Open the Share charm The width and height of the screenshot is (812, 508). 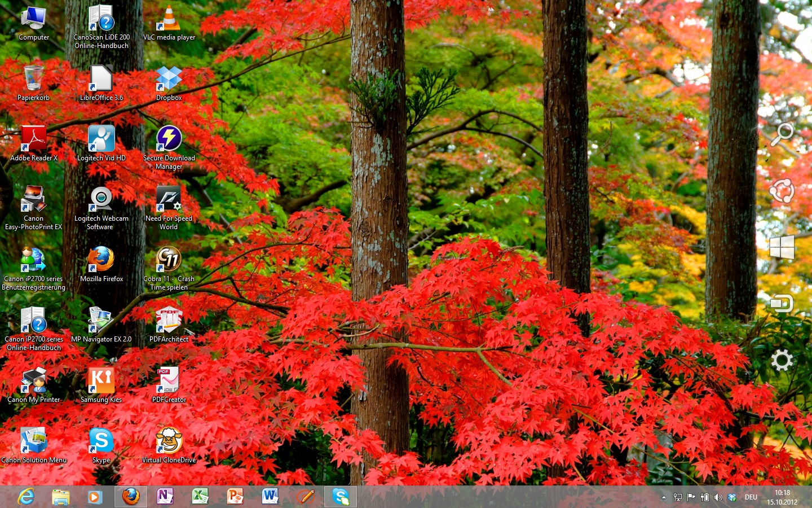tap(782, 191)
